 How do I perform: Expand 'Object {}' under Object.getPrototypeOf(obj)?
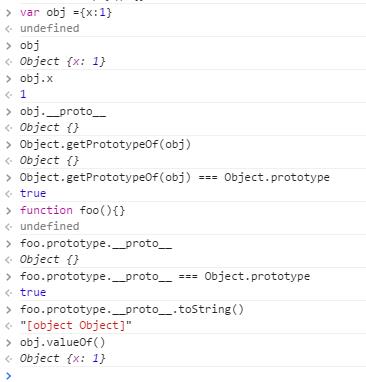tap(49, 161)
